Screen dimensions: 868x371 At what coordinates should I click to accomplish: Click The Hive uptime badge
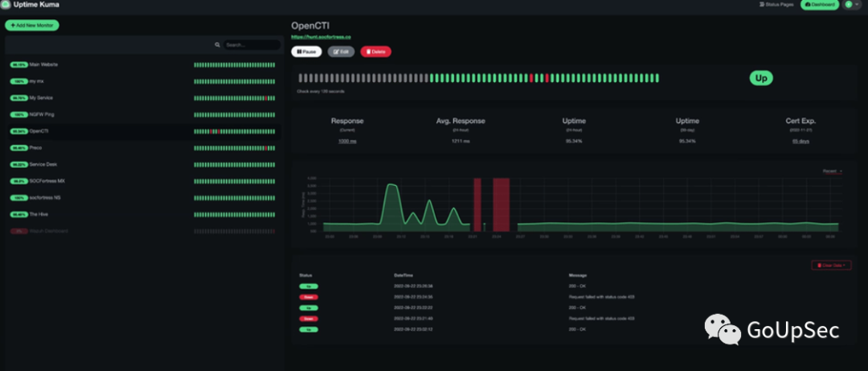click(18, 215)
